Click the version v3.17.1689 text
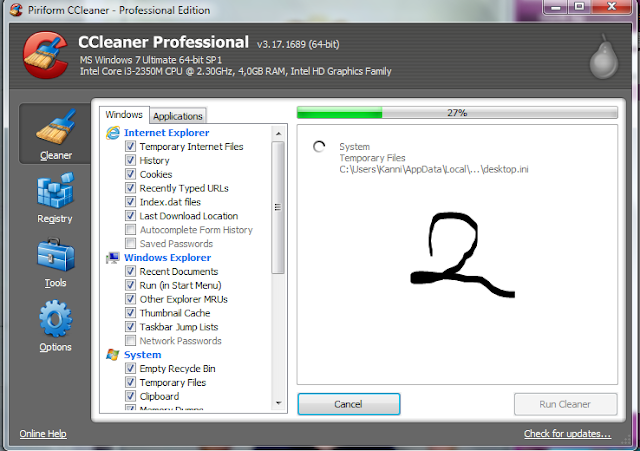This screenshot has width=640, height=451. tap(298, 44)
